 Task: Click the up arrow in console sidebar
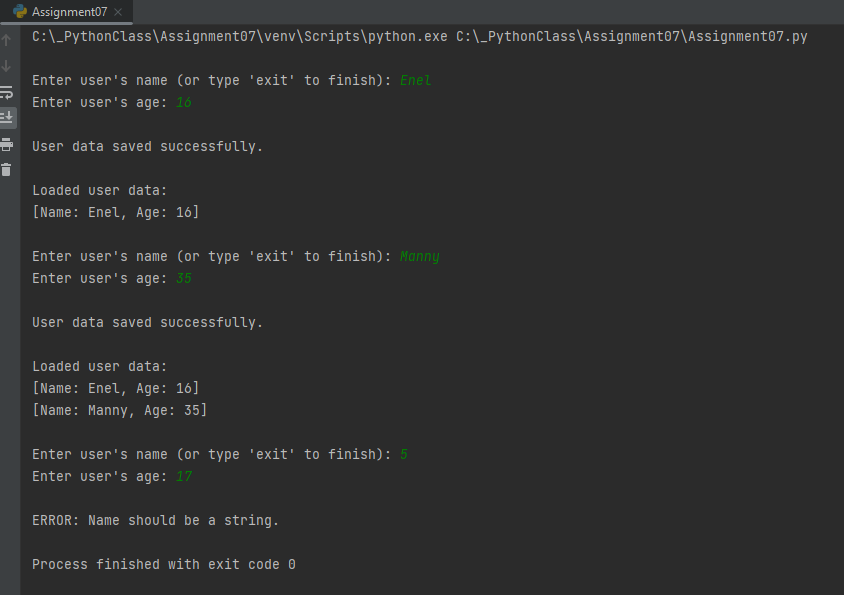pyautogui.click(x=6, y=39)
